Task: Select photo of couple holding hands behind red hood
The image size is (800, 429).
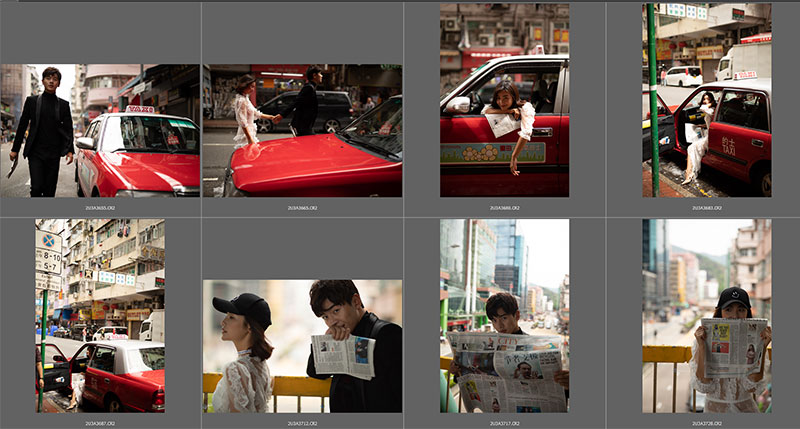Action: [303, 131]
